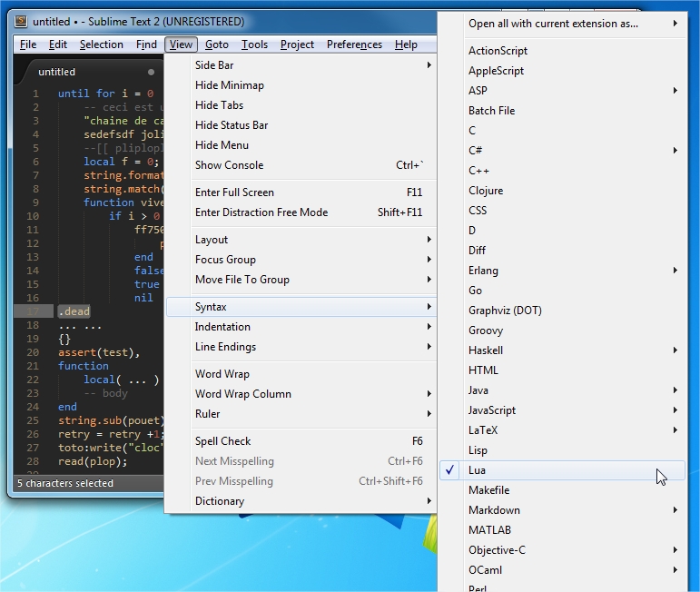
Task: Set syntax to ActionScript
Action: (x=562, y=51)
